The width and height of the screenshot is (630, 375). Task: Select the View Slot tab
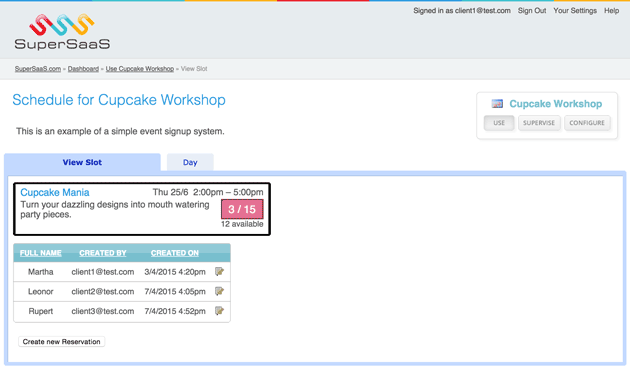click(82, 162)
